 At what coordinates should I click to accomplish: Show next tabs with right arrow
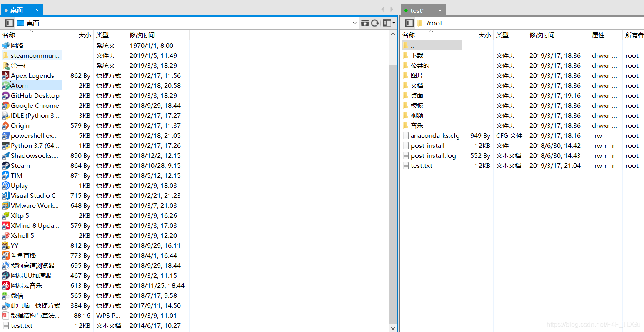pos(392,9)
